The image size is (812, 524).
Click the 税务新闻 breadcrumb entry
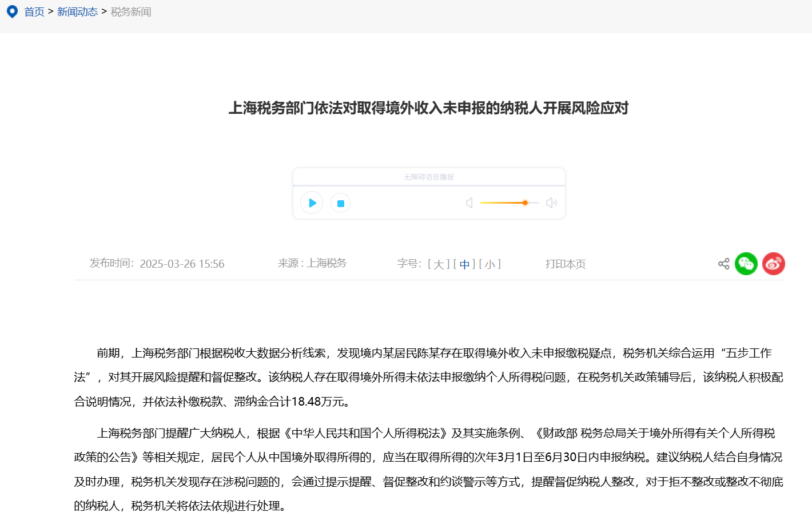[131, 11]
